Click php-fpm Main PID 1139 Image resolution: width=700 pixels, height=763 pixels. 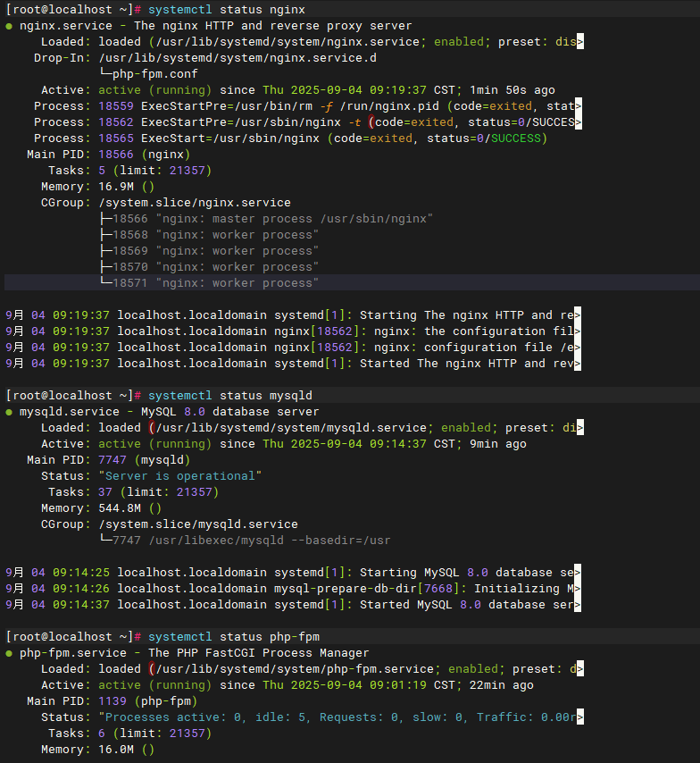point(112,701)
